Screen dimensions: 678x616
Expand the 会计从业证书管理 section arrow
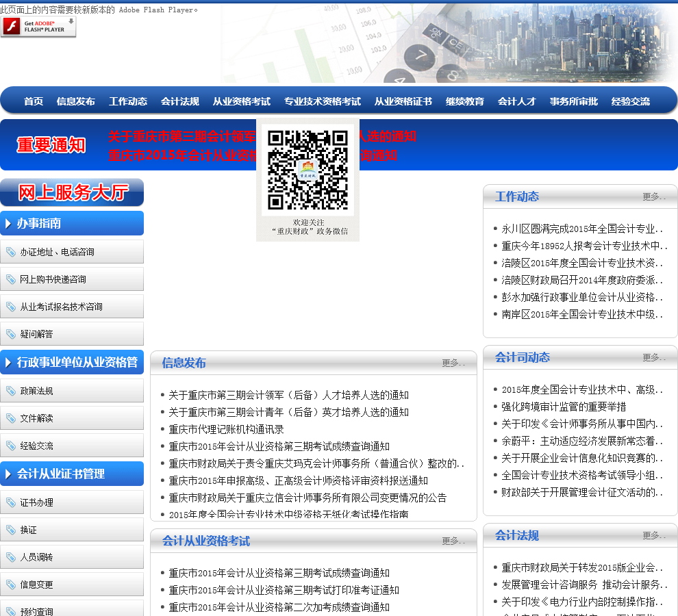[8, 474]
